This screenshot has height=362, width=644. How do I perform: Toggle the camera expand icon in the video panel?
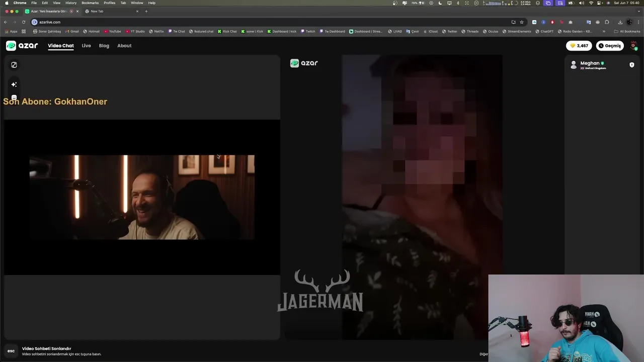pos(14,65)
